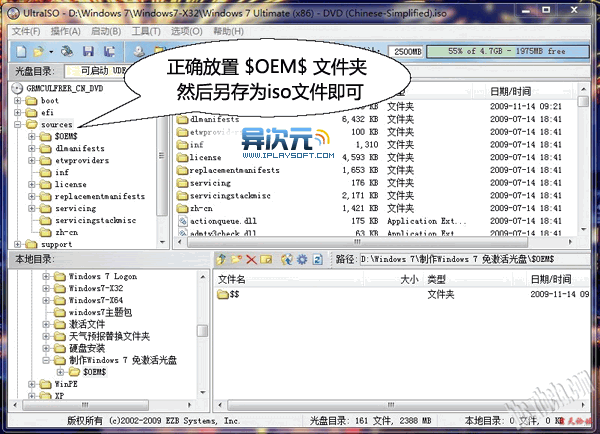The image size is (600, 434).
Task: Expand 硬盘安装 local folder
Action: coord(46,348)
